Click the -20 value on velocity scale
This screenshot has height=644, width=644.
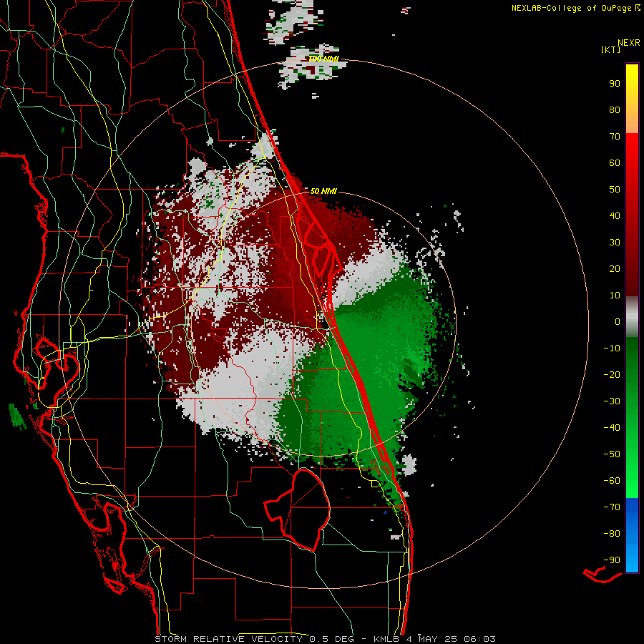coord(612,375)
